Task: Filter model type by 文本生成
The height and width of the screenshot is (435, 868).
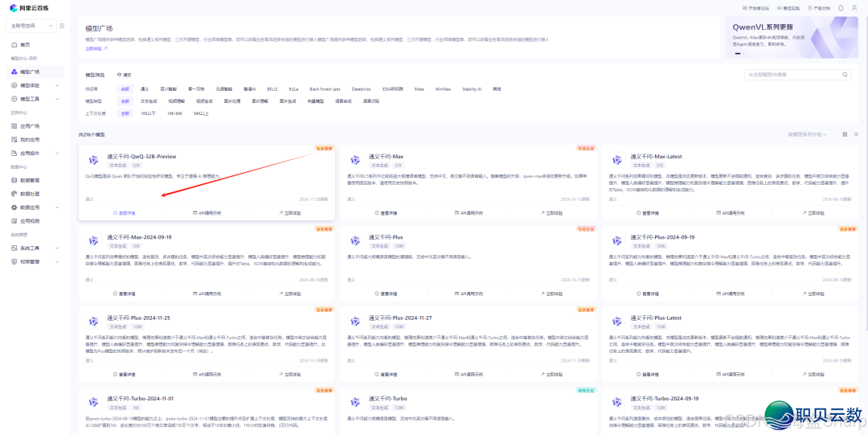Action: coord(149,101)
